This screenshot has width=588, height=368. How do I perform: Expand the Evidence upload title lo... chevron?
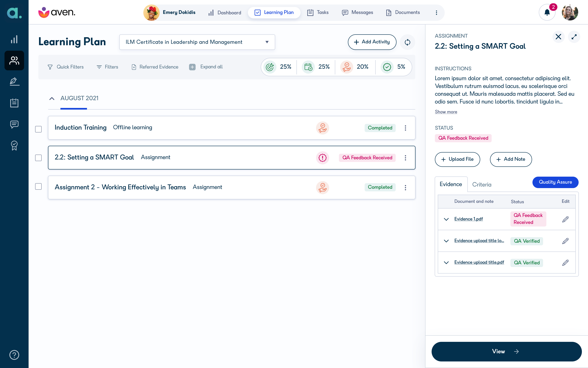[x=446, y=241]
